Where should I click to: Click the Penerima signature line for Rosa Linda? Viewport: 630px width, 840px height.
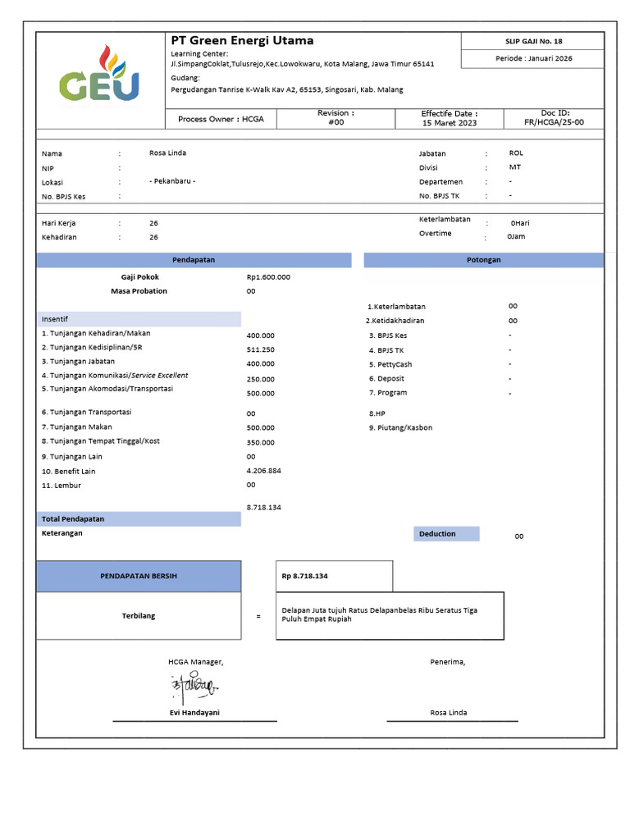(x=452, y=721)
